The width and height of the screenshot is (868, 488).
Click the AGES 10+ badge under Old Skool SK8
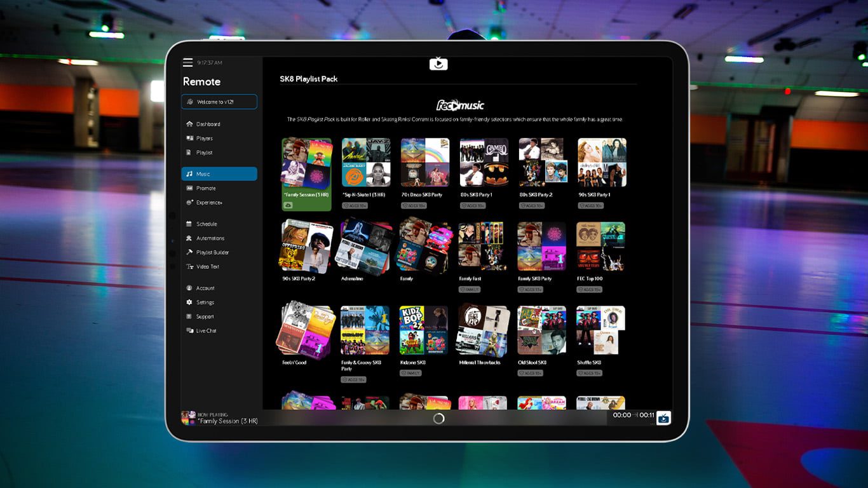point(531,373)
